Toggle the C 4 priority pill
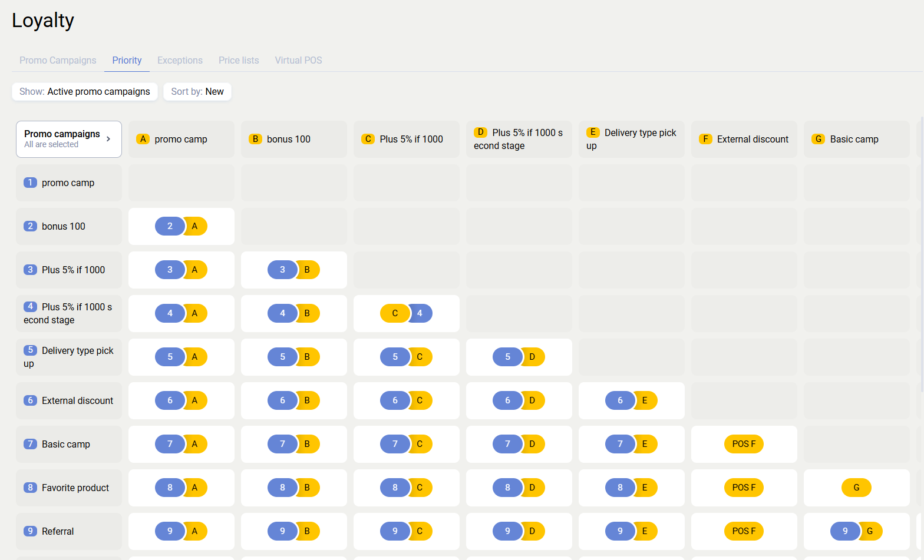This screenshot has height=560, width=924. point(406,313)
